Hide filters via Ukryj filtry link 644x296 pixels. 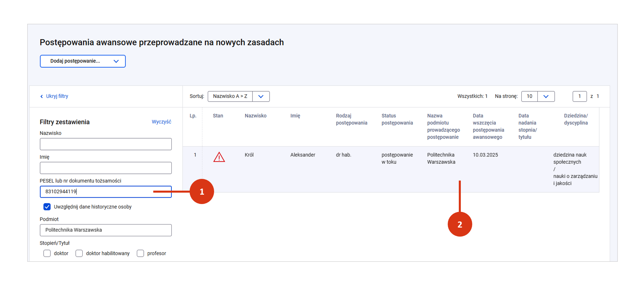57,96
